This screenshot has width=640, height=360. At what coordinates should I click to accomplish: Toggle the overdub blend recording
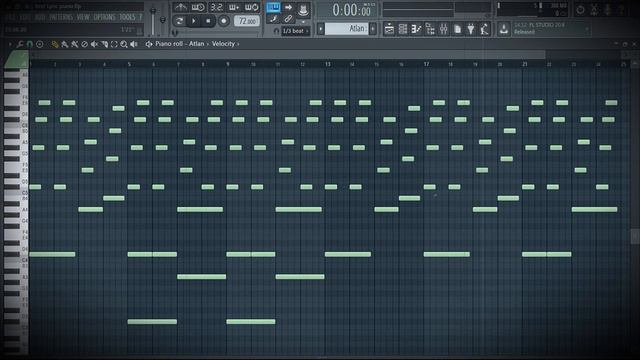234,7
